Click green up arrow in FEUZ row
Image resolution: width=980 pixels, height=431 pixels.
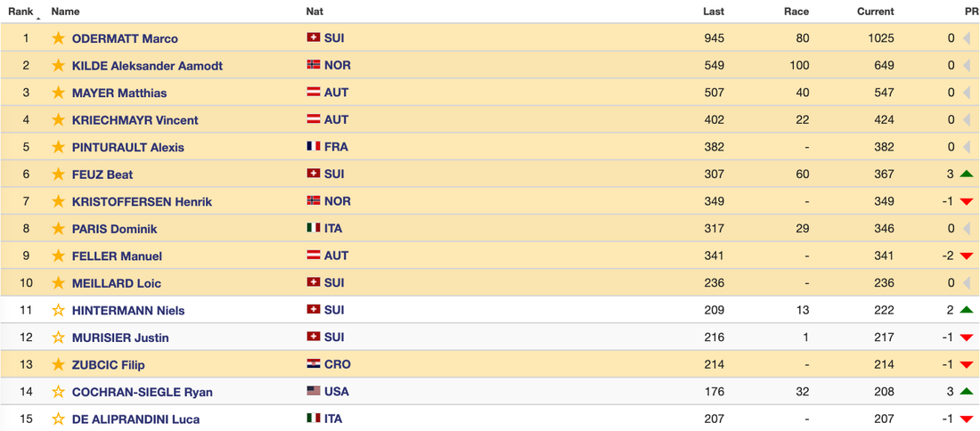(966, 175)
